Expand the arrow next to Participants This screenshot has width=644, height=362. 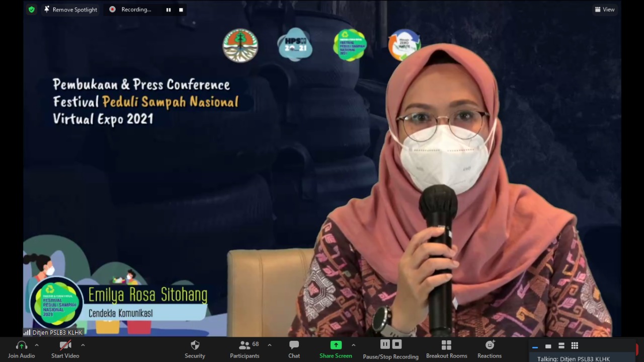(270, 345)
